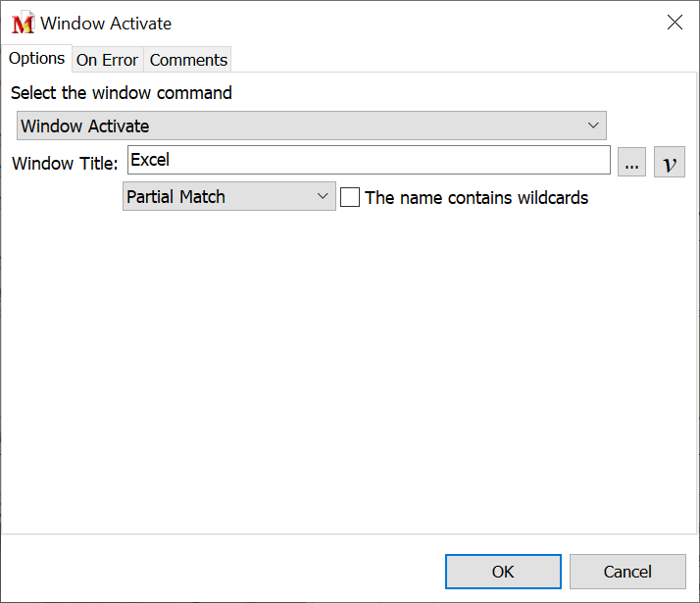
Task: Select the Options tab
Action: coord(36,59)
